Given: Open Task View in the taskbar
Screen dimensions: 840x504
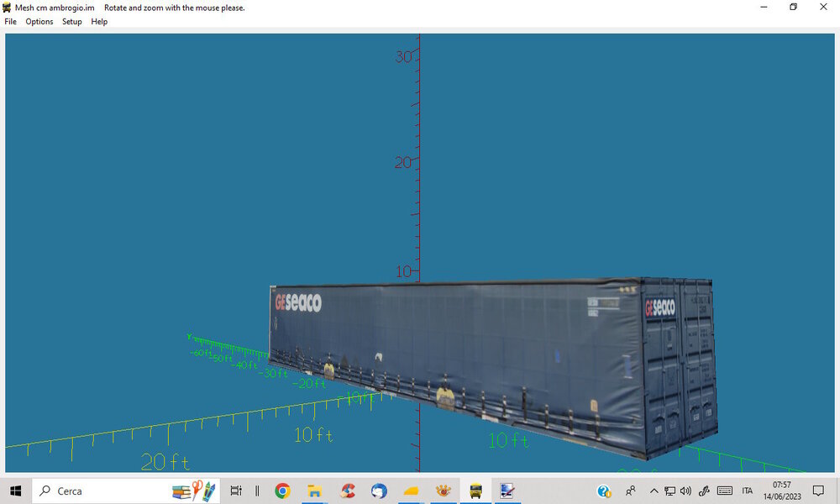Looking at the screenshot, I should click(x=236, y=491).
